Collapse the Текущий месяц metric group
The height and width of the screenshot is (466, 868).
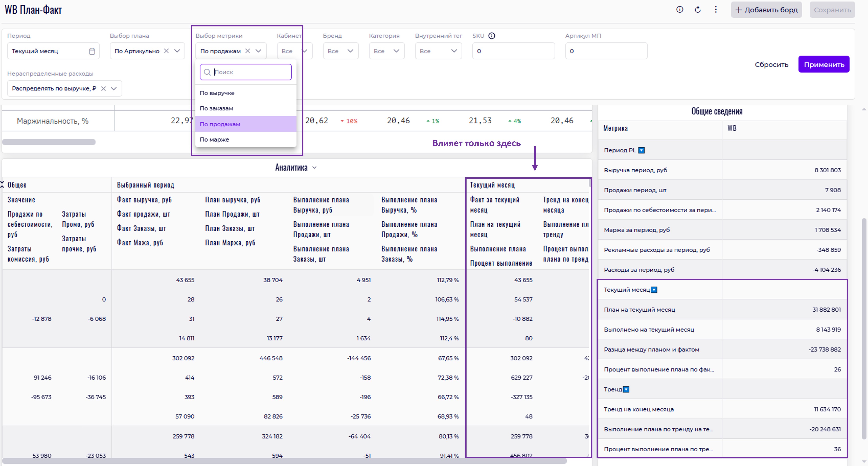[654, 290]
